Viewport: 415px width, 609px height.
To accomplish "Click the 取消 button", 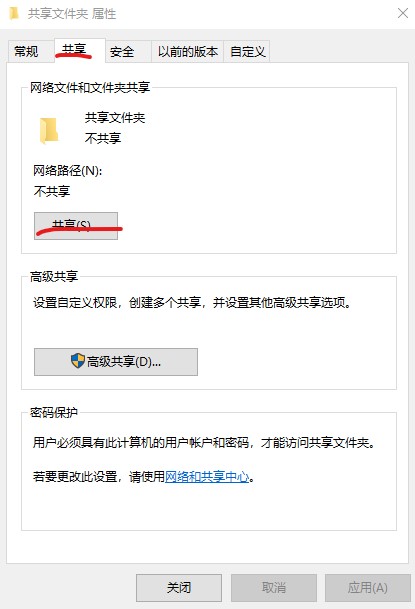I will [274, 588].
